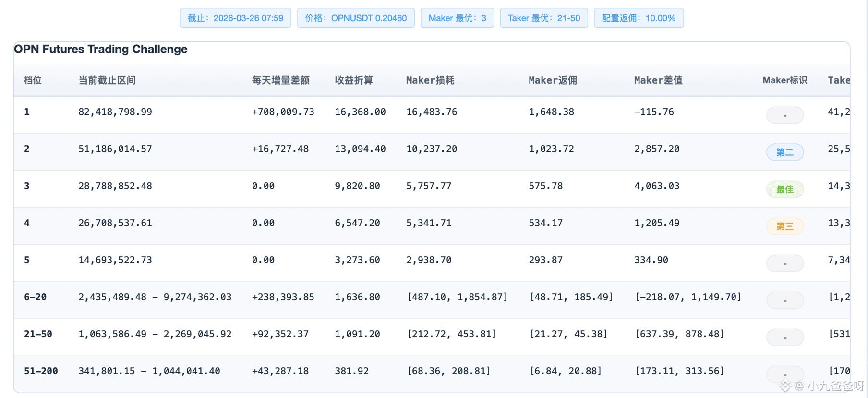Click the 截止 2026-03-26 07:59 badge
This screenshot has width=868, height=398.
click(235, 18)
